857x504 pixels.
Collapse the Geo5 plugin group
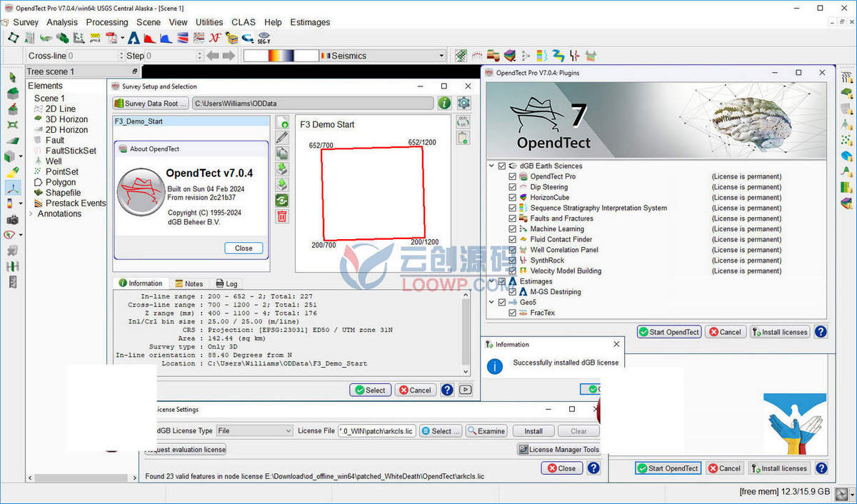pos(492,302)
